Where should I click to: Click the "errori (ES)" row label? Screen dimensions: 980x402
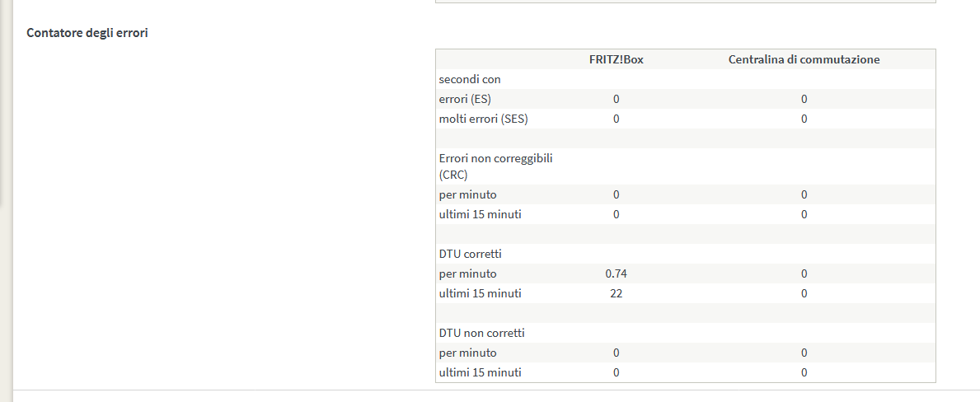(465, 99)
